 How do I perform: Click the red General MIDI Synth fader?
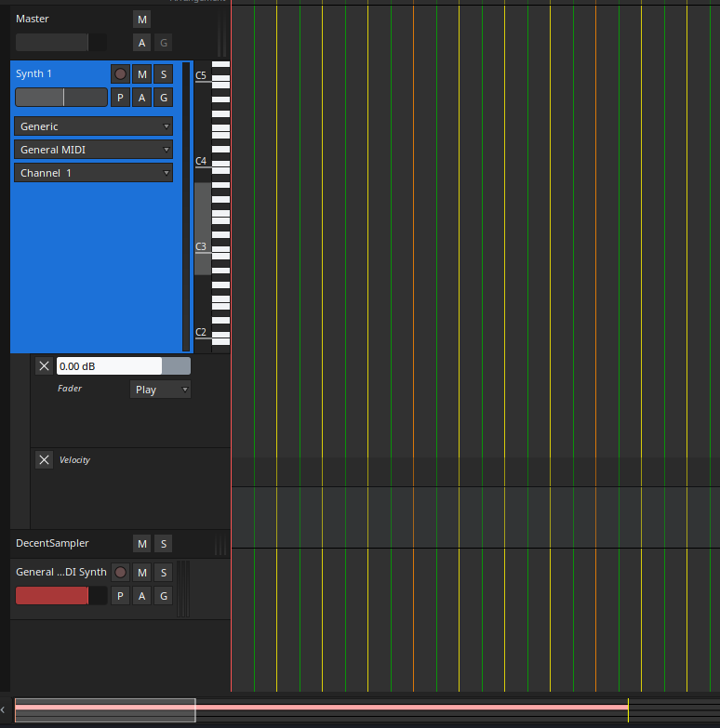[52, 596]
